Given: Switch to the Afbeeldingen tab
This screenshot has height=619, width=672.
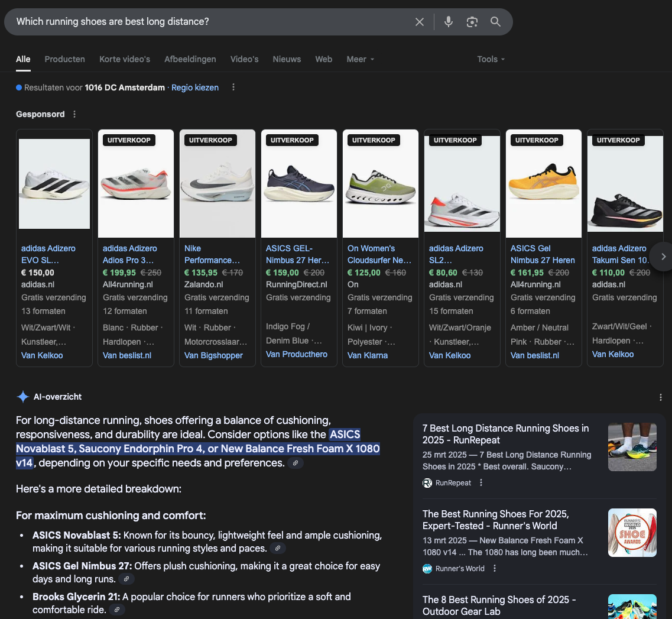Looking at the screenshot, I should 190,59.
